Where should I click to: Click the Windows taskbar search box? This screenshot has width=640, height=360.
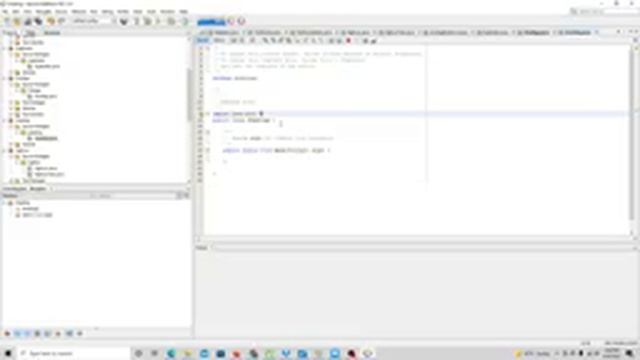(x=73, y=353)
